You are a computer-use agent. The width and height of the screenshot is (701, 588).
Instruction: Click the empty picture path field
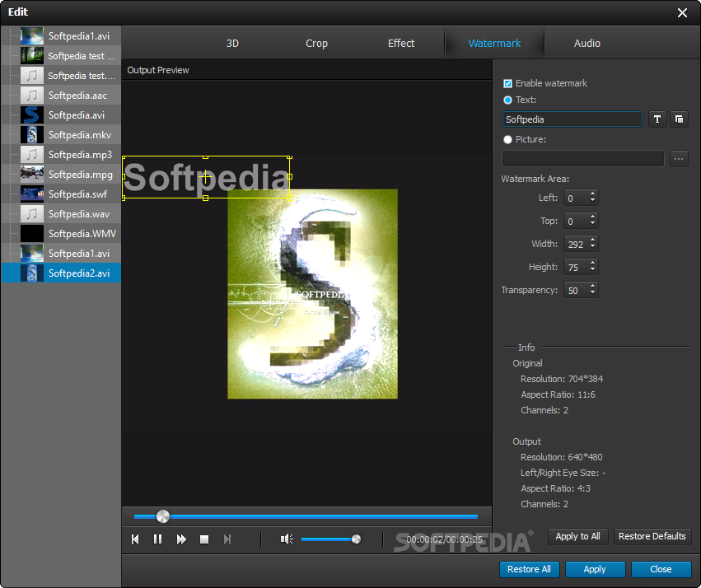582,159
